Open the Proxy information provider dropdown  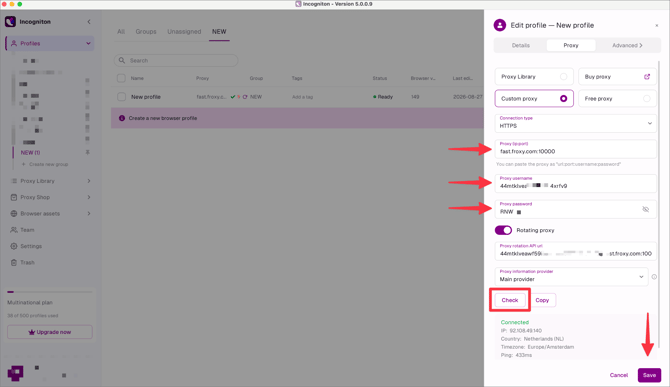click(x=571, y=276)
